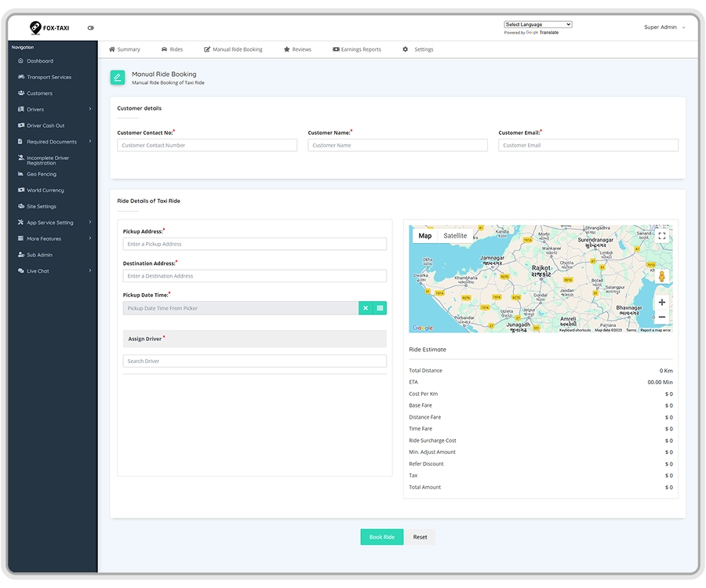
Task: Click the Reset button
Action: (x=420, y=537)
